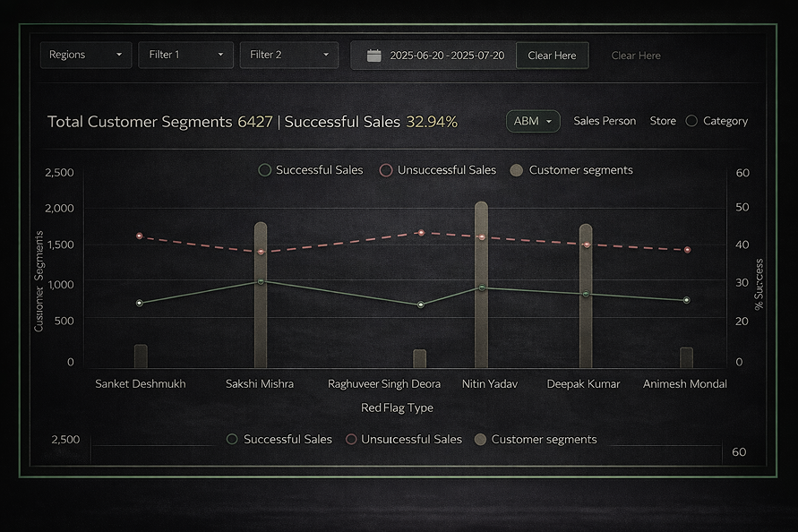798x532 pixels.
Task: Select the Category radio button
Action: point(691,120)
